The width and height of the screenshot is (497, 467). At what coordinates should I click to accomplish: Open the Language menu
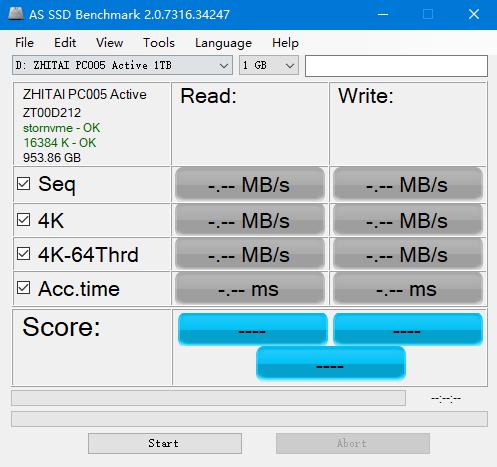223,43
